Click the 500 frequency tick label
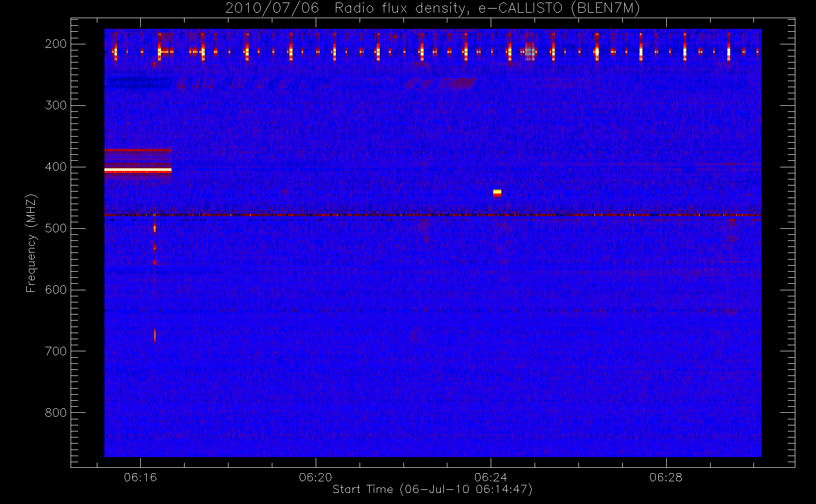The image size is (816, 504). click(x=56, y=228)
